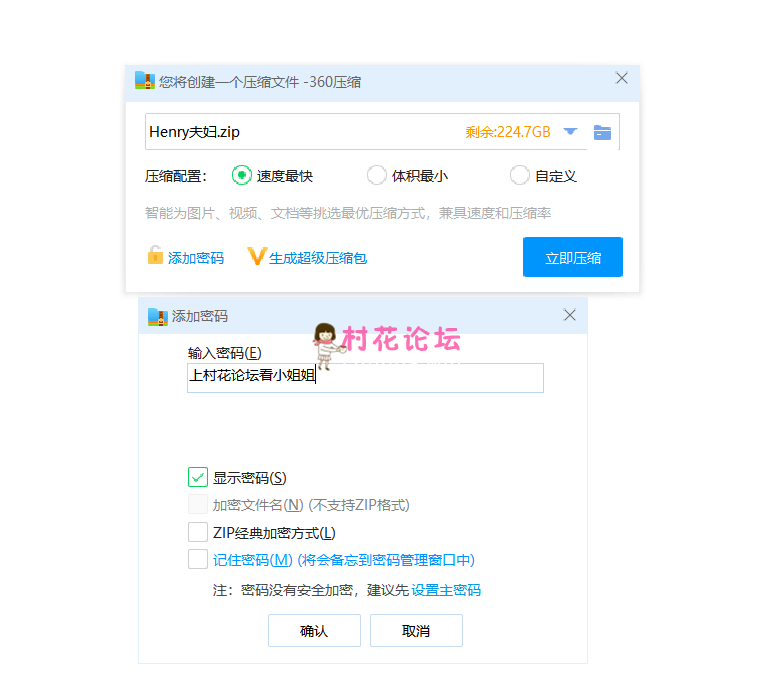
Task: Uncheck the 显示密码 checkbox
Action: (197, 477)
